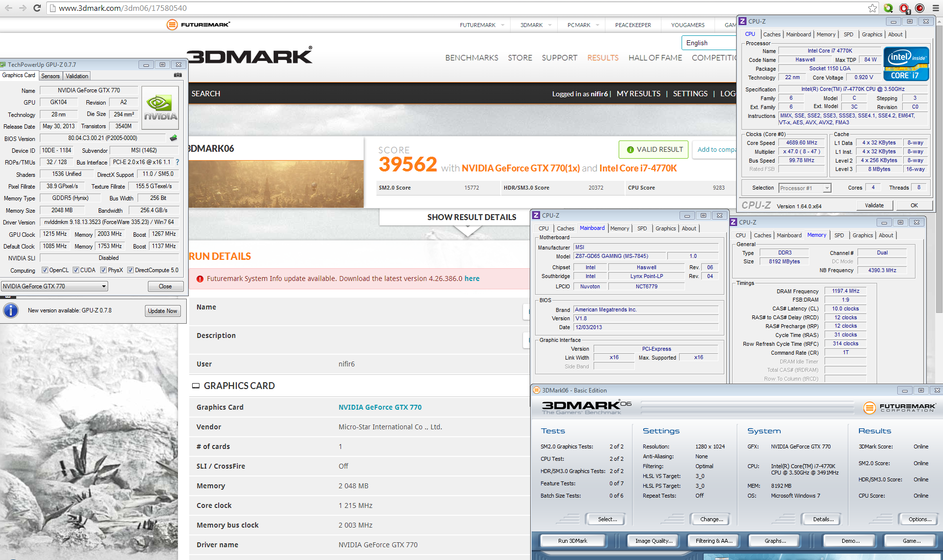Click the 3DMark06 benchmark thumbnail image

(276, 184)
